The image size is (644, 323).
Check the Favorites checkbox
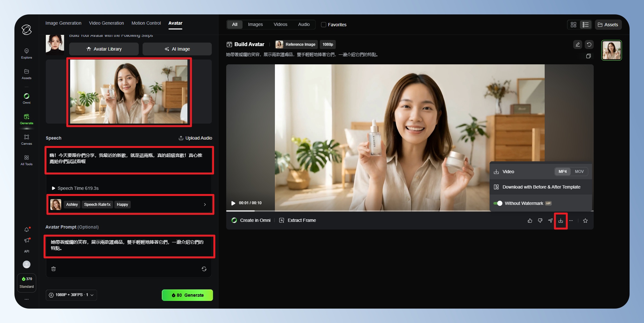(x=324, y=25)
